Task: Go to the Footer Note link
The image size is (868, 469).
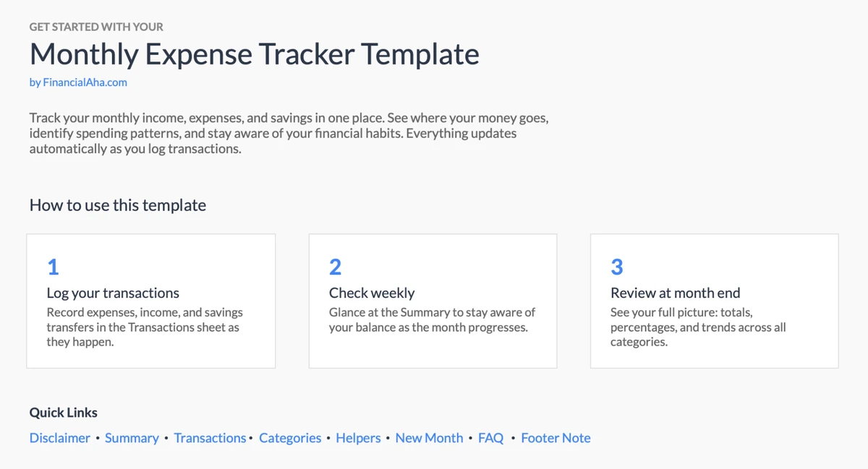Action: (x=556, y=438)
